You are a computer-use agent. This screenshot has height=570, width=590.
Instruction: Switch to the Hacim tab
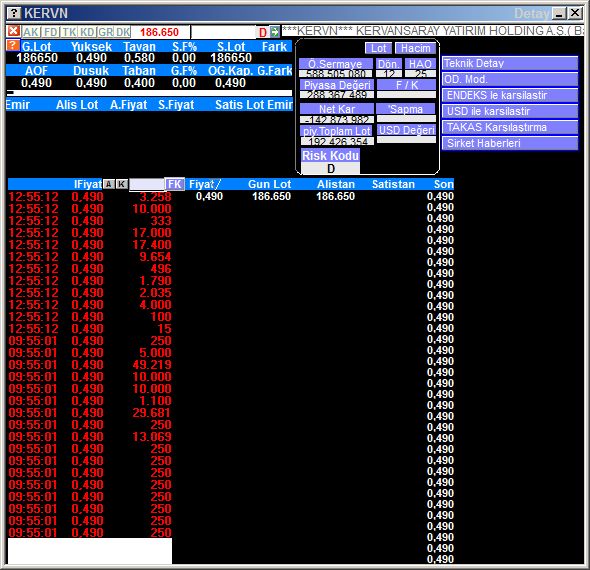coord(415,48)
